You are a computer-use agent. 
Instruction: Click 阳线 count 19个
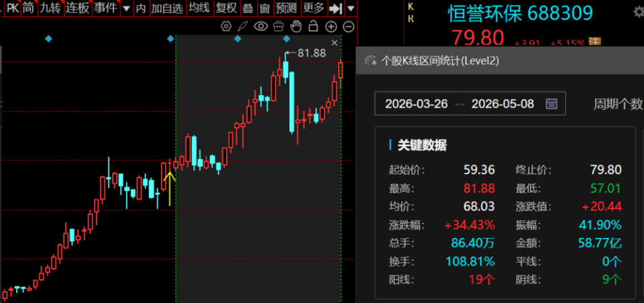click(482, 280)
